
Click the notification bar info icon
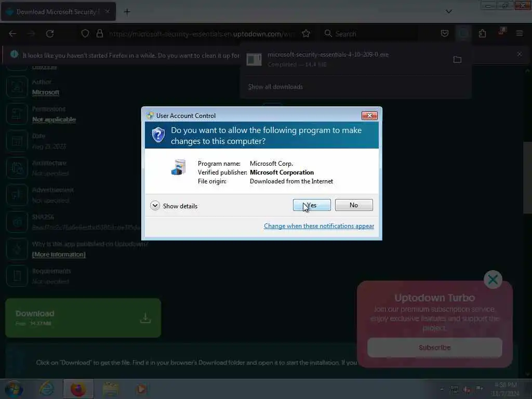tap(14, 54)
